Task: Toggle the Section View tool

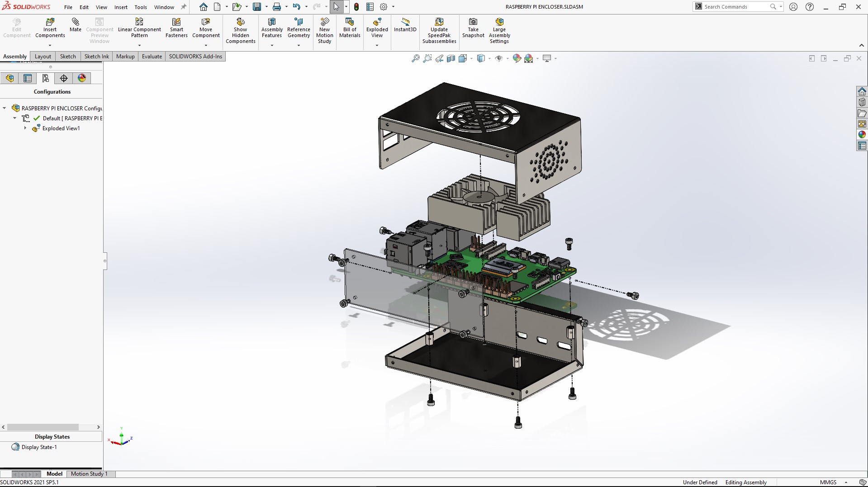Action: pos(451,58)
